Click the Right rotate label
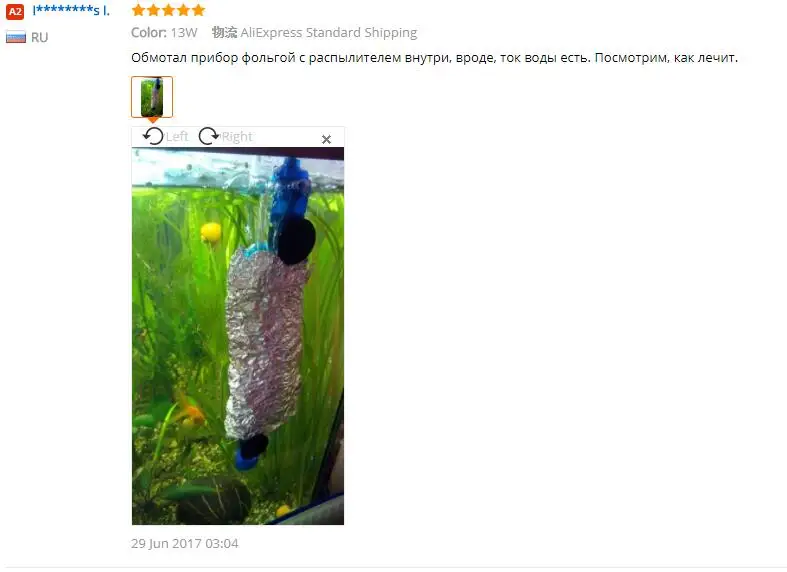The width and height of the screenshot is (787, 572). 237,136
